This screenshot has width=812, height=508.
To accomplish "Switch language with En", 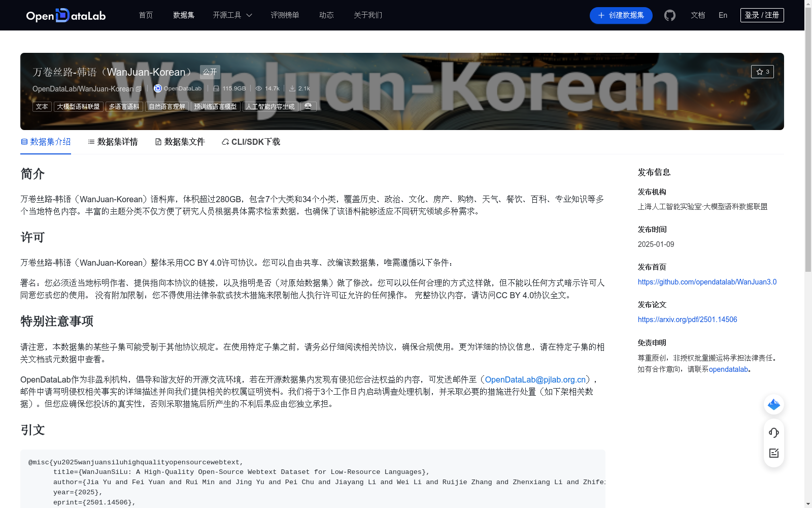I will click(x=723, y=15).
